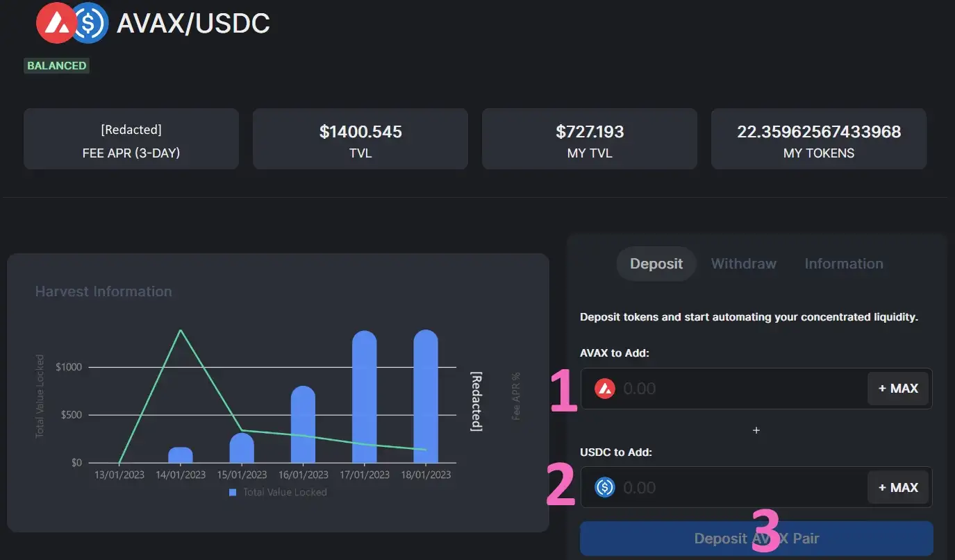The image size is (955, 560).
Task: Click the $500 axis label
Action: pos(70,415)
